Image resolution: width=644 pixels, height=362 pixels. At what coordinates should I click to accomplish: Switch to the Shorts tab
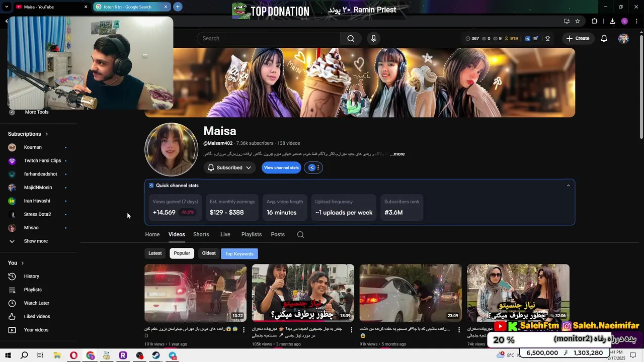click(201, 234)
